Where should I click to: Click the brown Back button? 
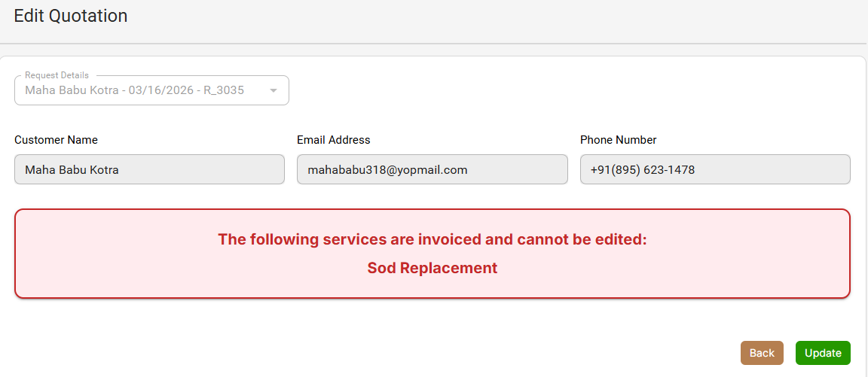[762, 353]
